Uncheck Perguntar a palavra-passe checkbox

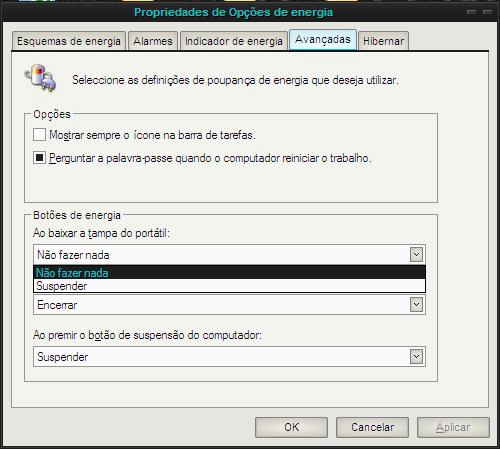[x=39, y=158]
